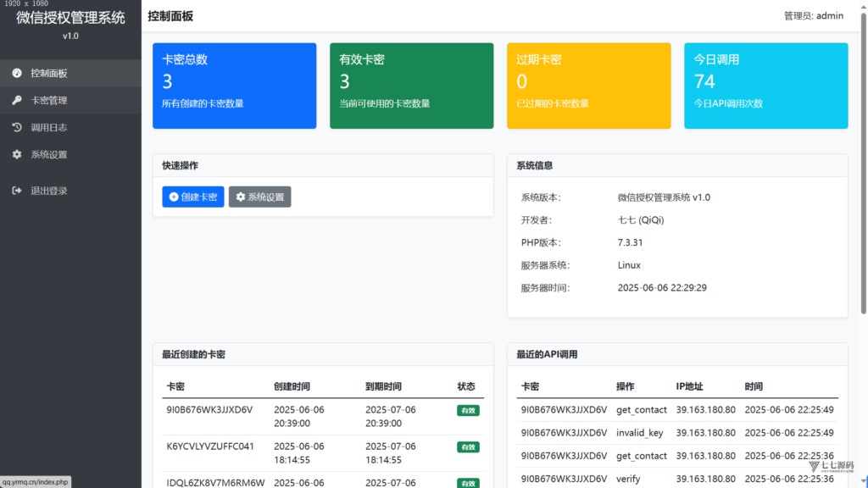Click expiry date 2025-07-06 18:14:55
The width and height of the screenshot is (868, 488).
(391, 453)
